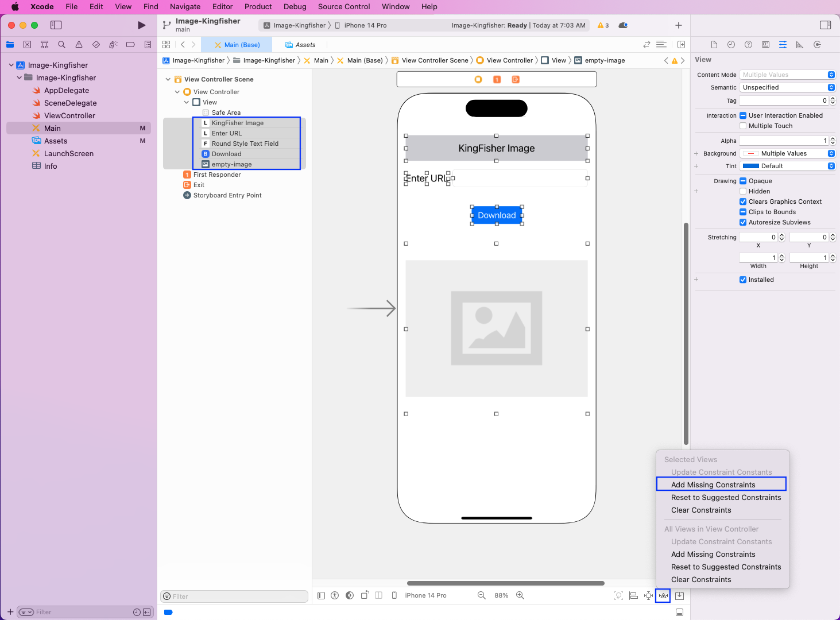Enable the Multiple Touch checkbox
The height and width of the screenshot is (620, 840).
[x=743, y=126]
